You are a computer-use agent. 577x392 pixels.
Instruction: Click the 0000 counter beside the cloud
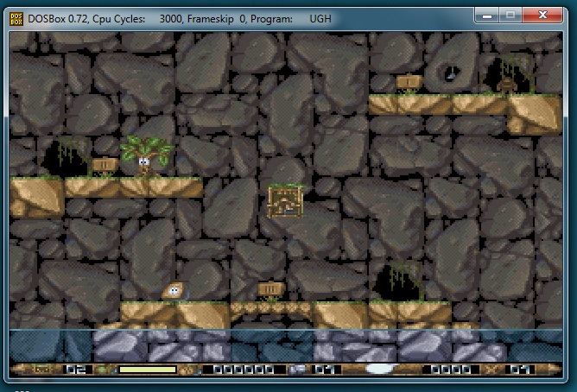[x=451, y=370]
